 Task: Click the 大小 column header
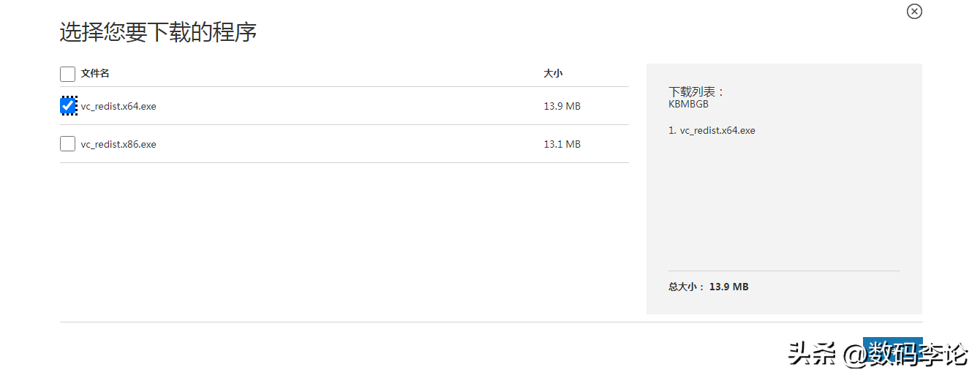point(553,74)
